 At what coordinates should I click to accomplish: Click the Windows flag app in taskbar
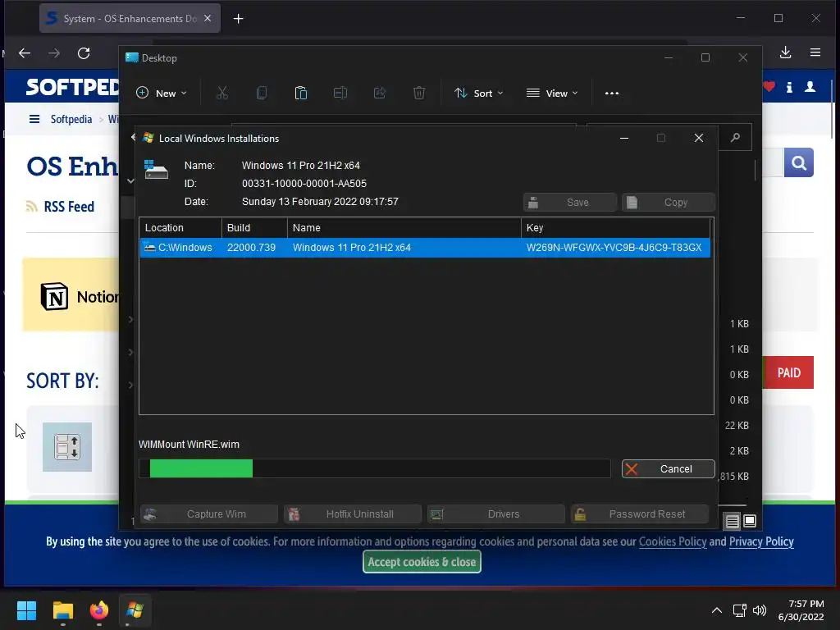pos(135,610)
